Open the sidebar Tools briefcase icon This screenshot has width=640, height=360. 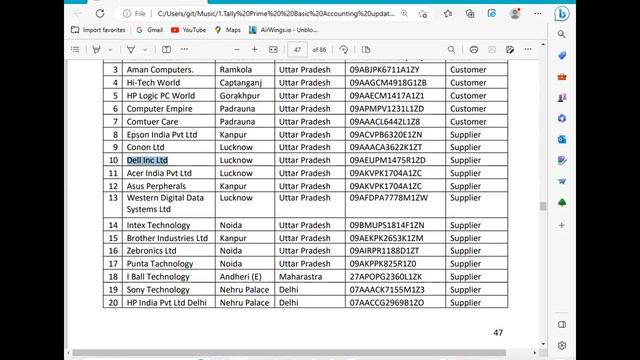click(x=562, y=77)
